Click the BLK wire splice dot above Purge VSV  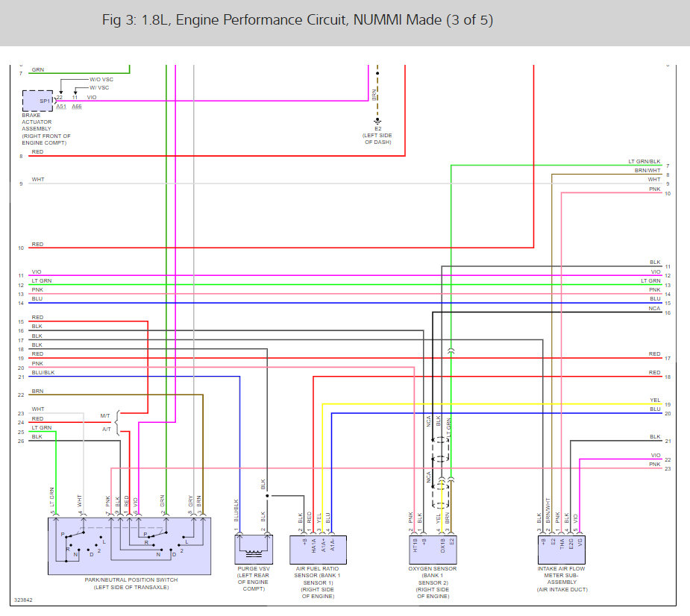tap(267, 496)
